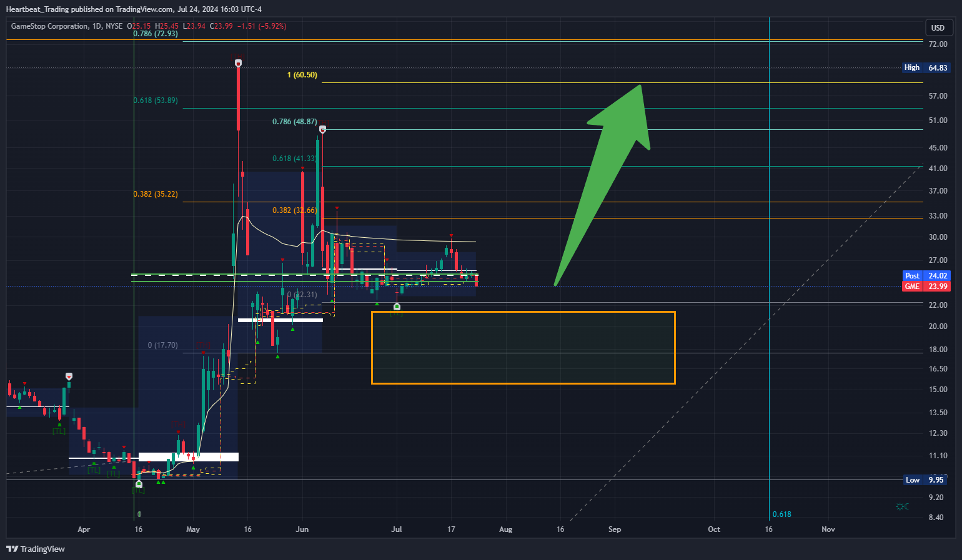Click the Oct label on the time axis
Viewport: 962px width, 560px height.
[x=714, y=529]
